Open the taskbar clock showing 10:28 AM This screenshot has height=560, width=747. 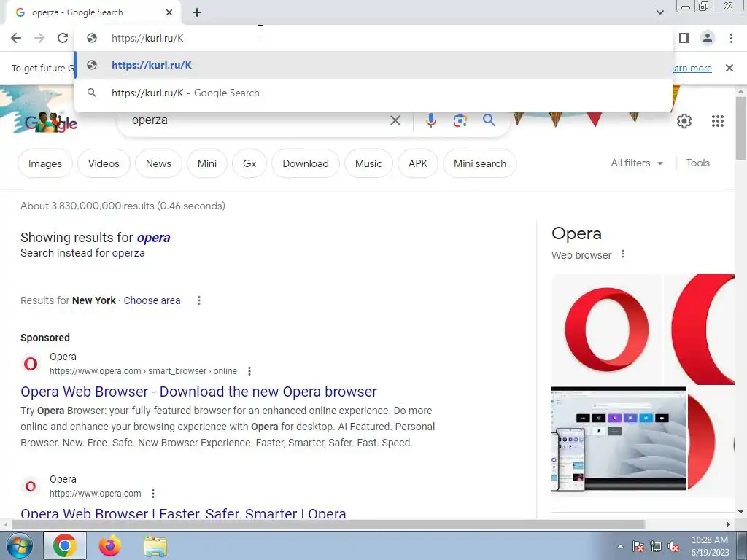(x=710, y=546)
